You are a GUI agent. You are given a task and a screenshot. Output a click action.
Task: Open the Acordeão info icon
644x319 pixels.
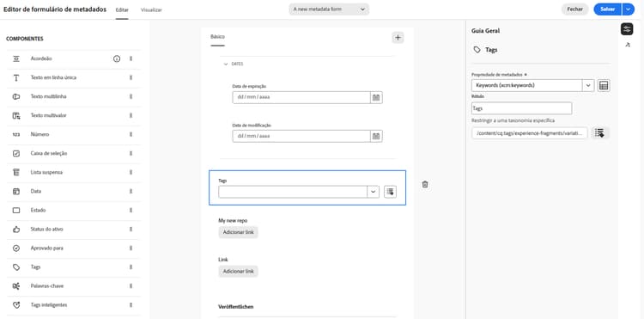click(x=117, y=58)
